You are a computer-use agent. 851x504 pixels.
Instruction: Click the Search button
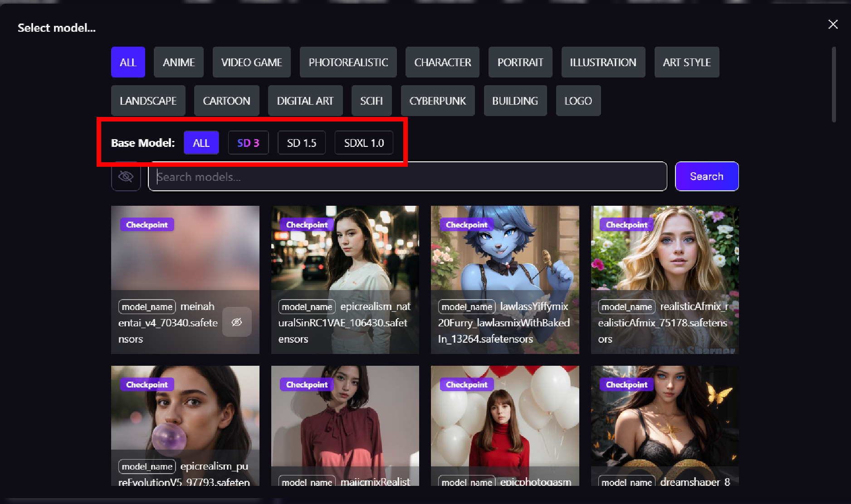(x=707, y=176)
